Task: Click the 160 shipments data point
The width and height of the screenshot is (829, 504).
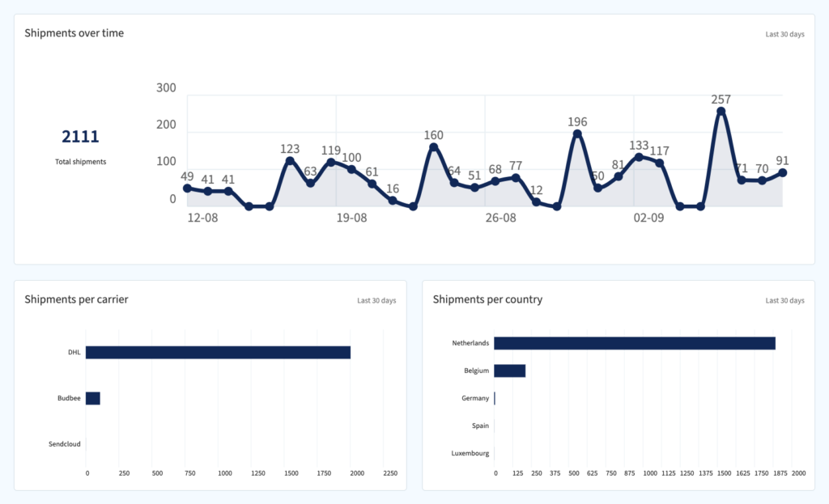Action: pyautogui.click(x=434, y=147)
